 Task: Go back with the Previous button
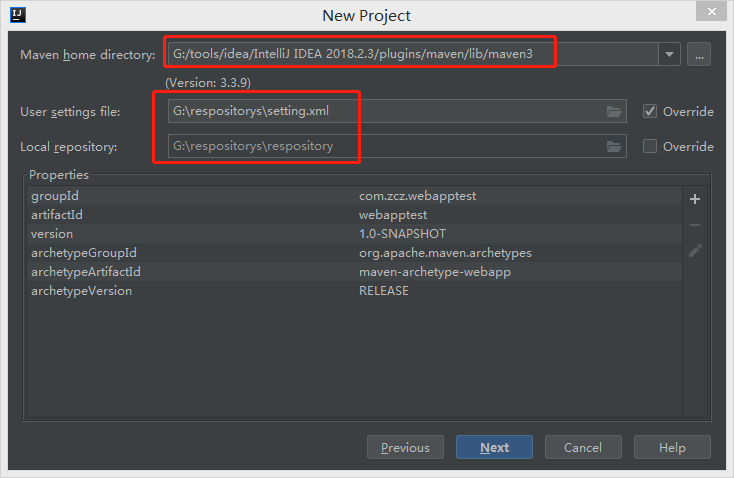coord(405,448)
